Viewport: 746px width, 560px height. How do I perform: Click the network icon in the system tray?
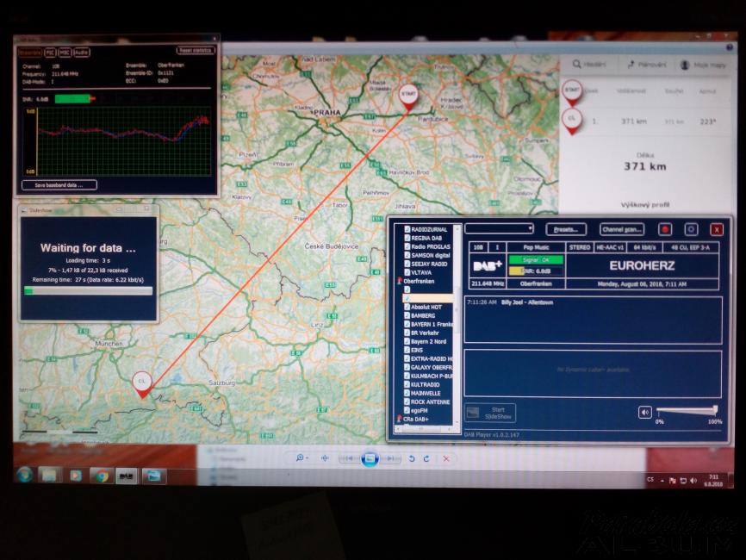(683, 481)
